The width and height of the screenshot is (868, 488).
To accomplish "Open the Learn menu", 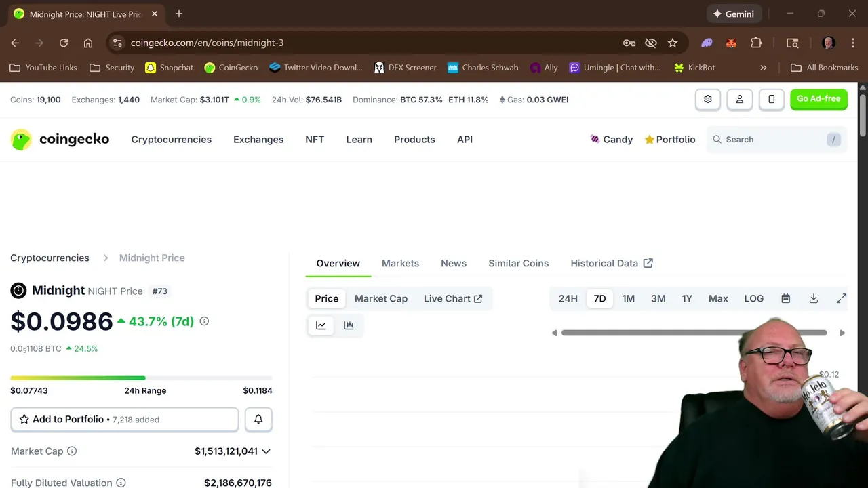I will pos(359,140).
